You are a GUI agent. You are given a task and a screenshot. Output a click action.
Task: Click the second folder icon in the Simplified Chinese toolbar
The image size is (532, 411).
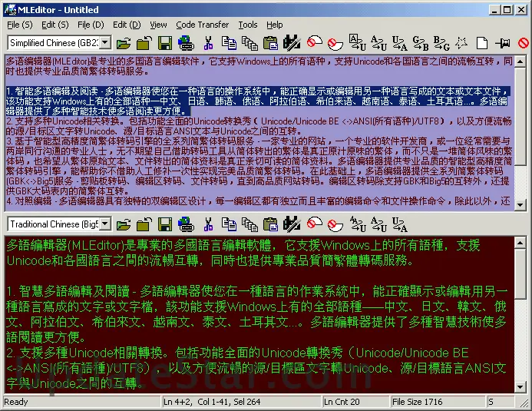click(x=144, y=43)
